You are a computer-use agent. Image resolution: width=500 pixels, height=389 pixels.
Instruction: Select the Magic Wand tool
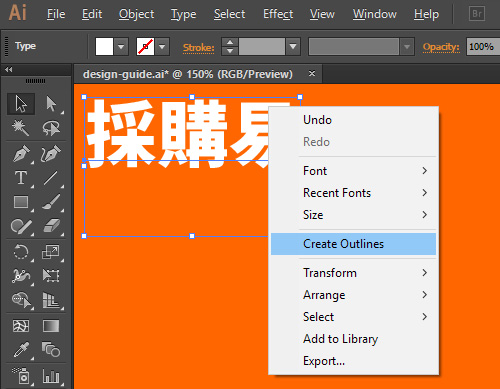click(x=21, y=128)
